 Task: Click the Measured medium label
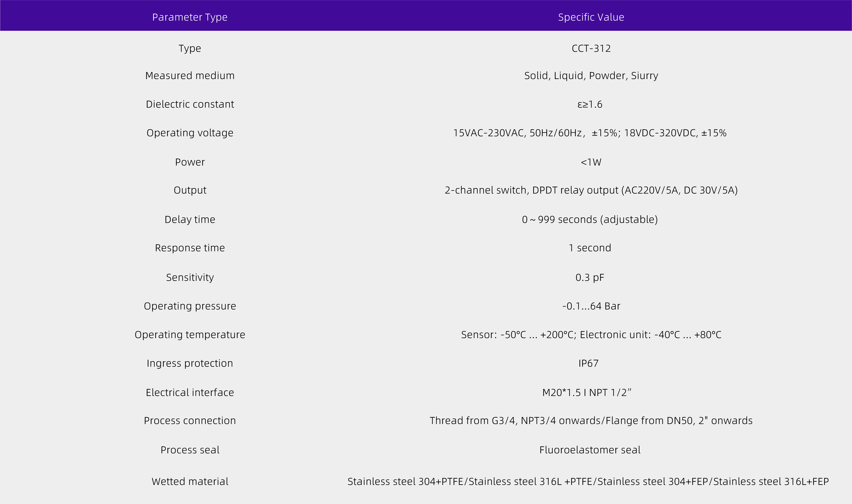point(190,75)
